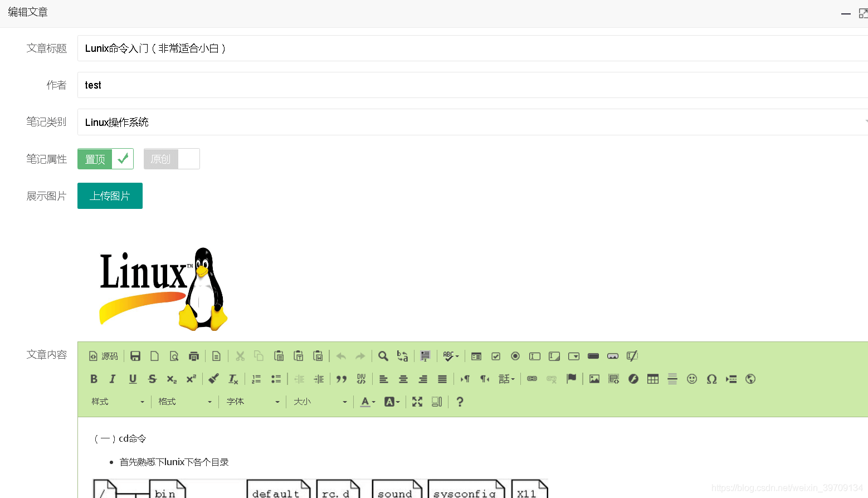This screenshot has width=868, height=498.
Task: Insert a radio button form field
Action: (515, 356)
